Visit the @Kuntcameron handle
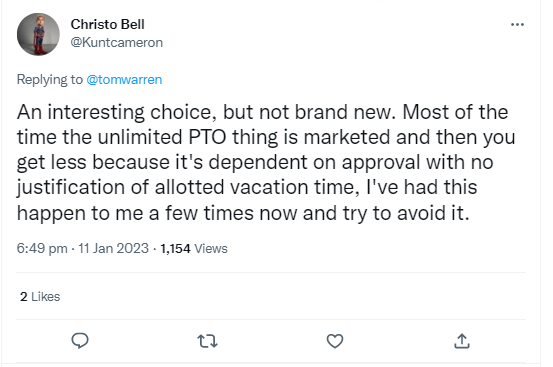 tap(117, 42)
